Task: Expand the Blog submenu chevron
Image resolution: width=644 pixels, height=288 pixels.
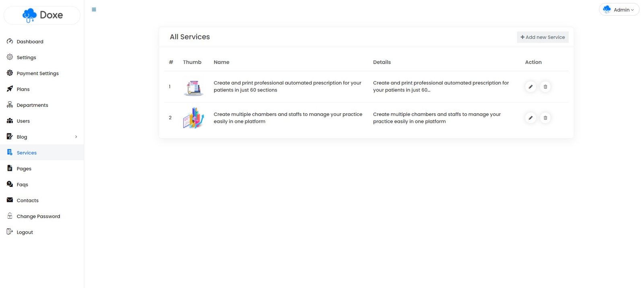Action: [x=76, y=137]
